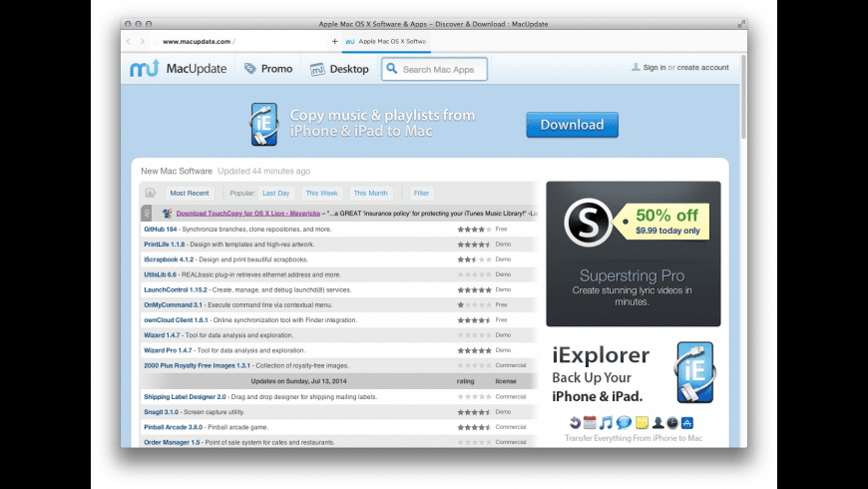Click the backup restore arrow icon

[575, 422]
